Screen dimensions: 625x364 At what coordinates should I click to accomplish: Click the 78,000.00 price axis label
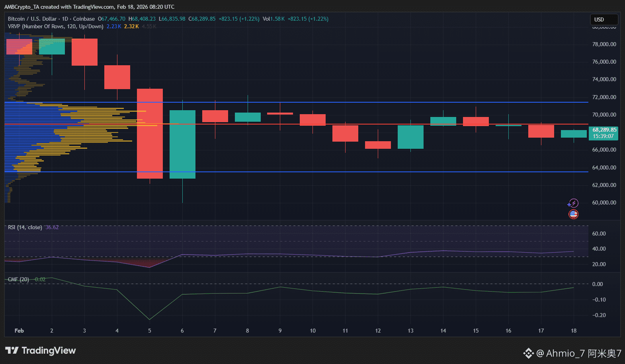pyautogui.click(x=604, y=44)
